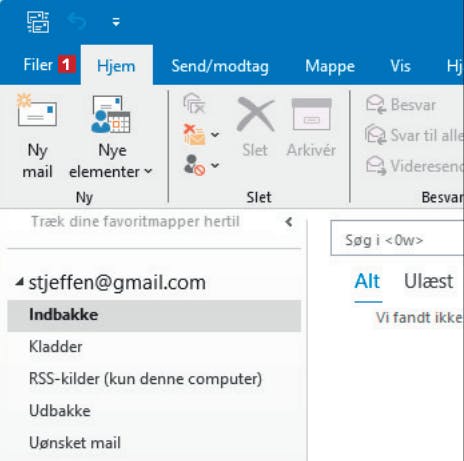This screenshot has height=461, width=464.
Task: Click the Send/Receive all folders quick-access icon
Action: [x=38, y=22]
